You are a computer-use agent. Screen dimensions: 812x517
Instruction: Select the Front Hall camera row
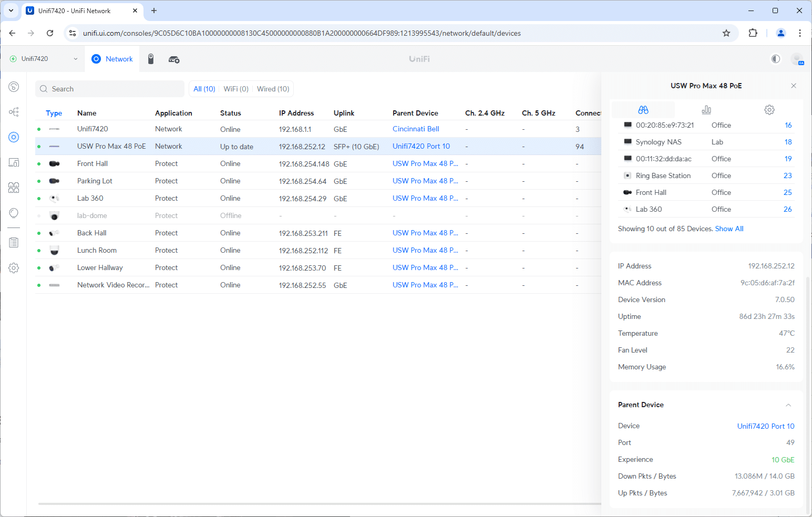[x=318, y=163]
